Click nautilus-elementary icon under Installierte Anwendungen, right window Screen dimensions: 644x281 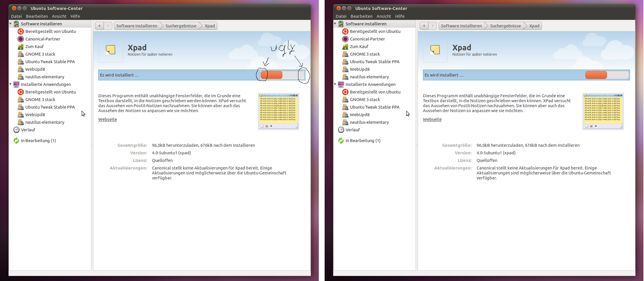(345, 122)
